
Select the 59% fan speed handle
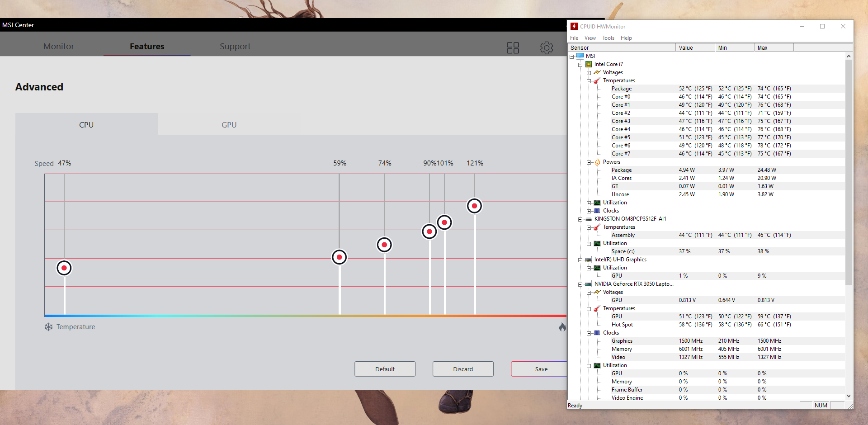pyautogui.click(x=339, y=257)
